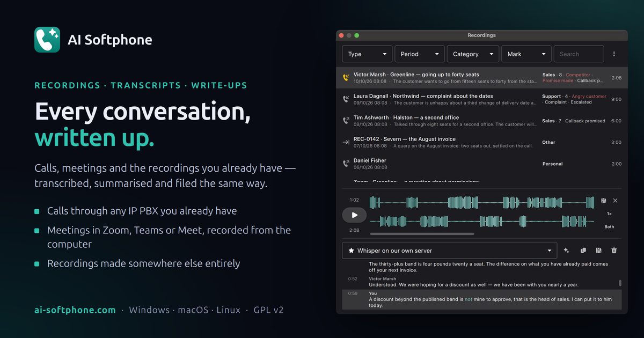Expand the Mark filter dropdown
Screen dimensions: 644x338
(x=526, y=54)
